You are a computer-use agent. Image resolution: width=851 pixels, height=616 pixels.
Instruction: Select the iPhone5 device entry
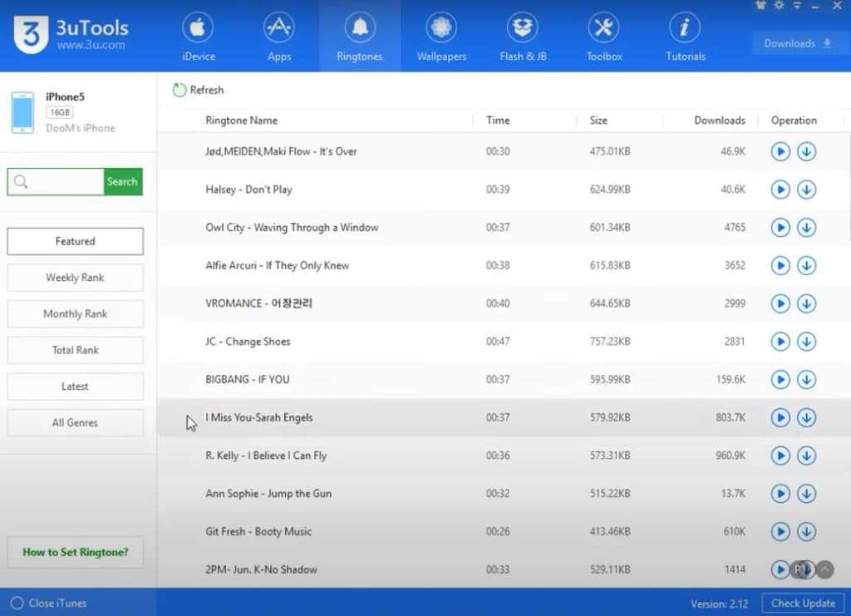tap(78, 112)
